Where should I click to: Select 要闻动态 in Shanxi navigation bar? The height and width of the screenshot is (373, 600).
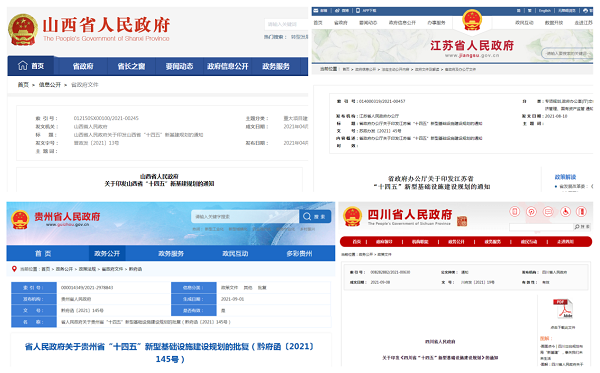click(179, 67)
